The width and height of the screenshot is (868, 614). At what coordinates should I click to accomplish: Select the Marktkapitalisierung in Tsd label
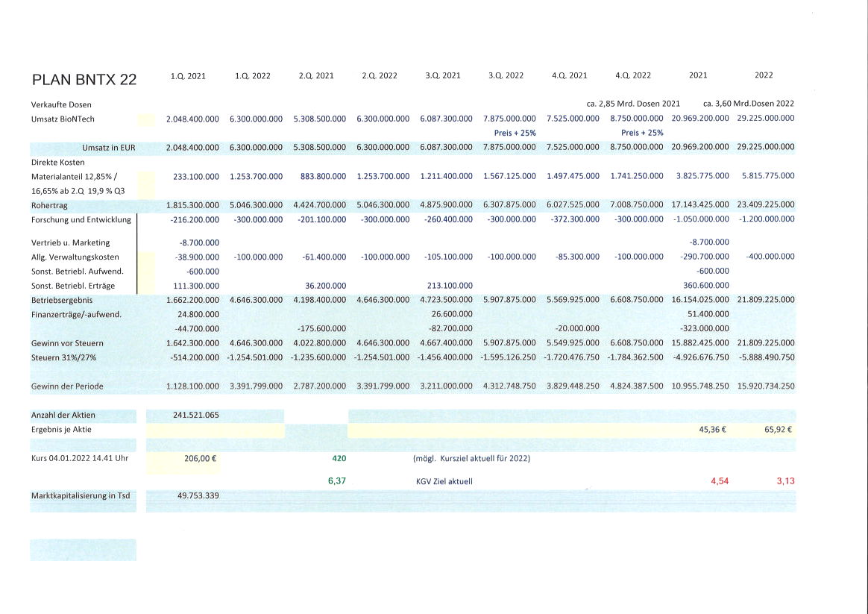pyautogui.click(x=80, y=495)
